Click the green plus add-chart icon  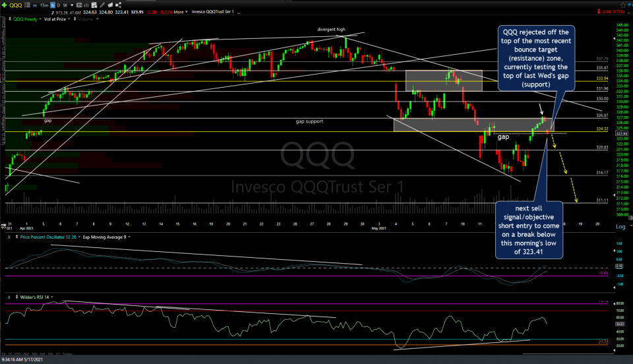click(x=4, y=5)
